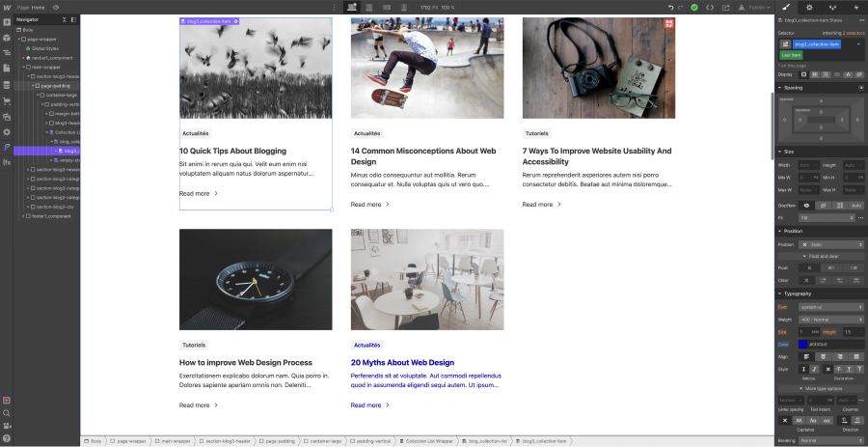Center-align text in Typography
The width and height of the screenshot is (868, 447).
[824, 356]
